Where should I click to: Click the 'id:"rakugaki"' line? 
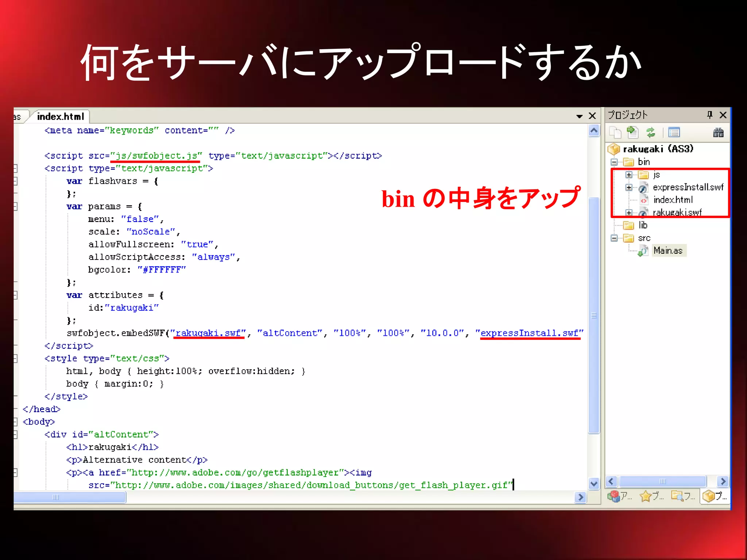coord(123,308)
